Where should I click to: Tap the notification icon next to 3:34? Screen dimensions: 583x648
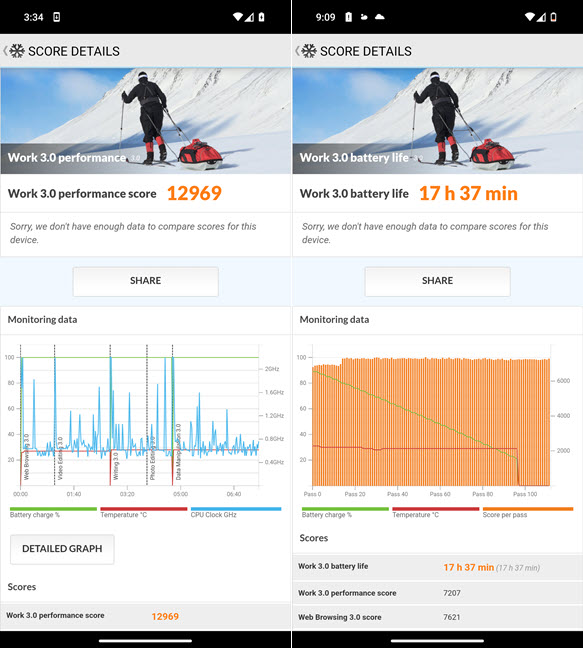pyautogui.click(x=57, y=17)
